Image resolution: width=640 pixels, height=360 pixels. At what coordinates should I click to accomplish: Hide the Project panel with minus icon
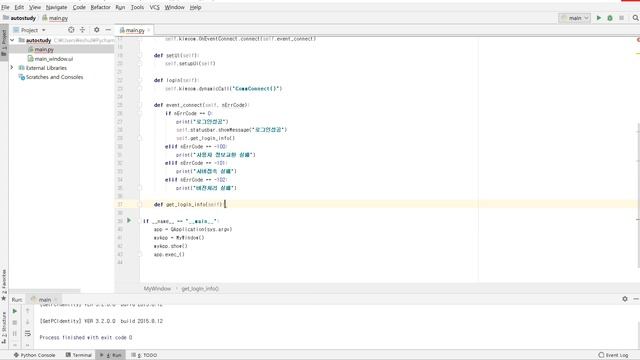point(108,30)
